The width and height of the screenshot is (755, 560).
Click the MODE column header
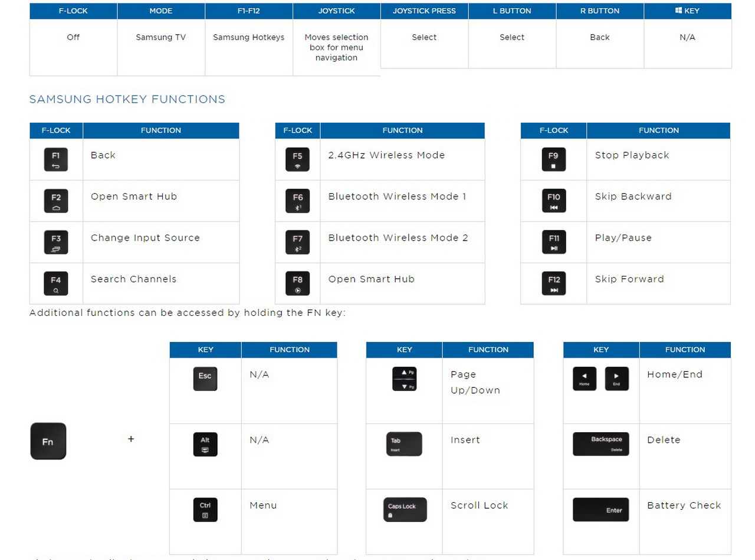[x=161, y=11]
